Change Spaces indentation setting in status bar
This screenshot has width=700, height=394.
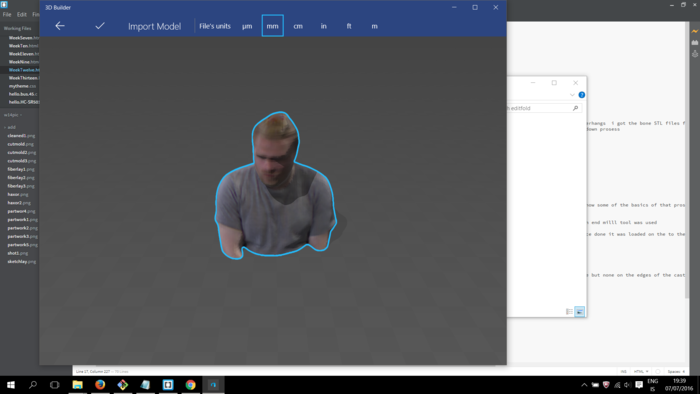point(676,372)
